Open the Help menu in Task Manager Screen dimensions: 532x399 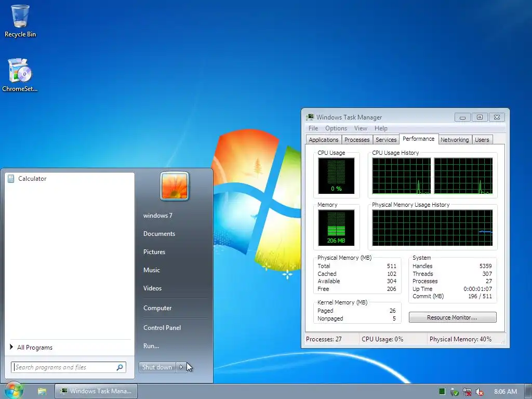(381, 128)
